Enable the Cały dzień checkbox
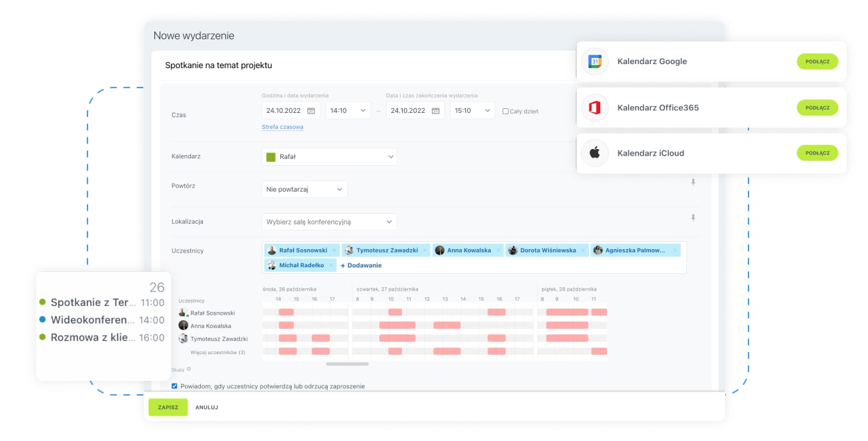 coord(505,112)
